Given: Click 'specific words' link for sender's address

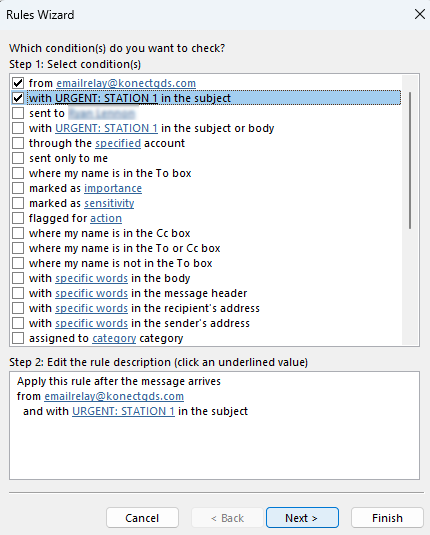Looking at the screenshot, I should [91, 323].
